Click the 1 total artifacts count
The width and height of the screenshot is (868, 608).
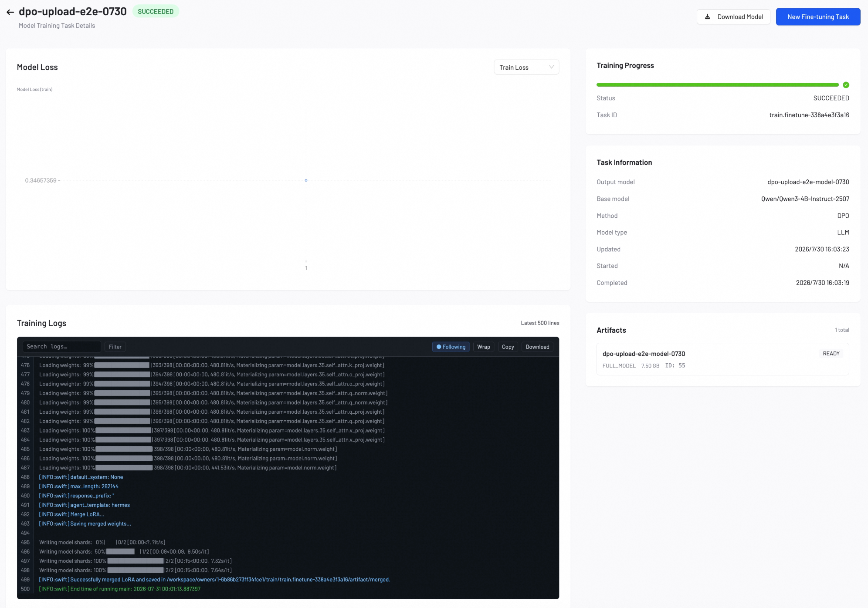coord(842,330)
